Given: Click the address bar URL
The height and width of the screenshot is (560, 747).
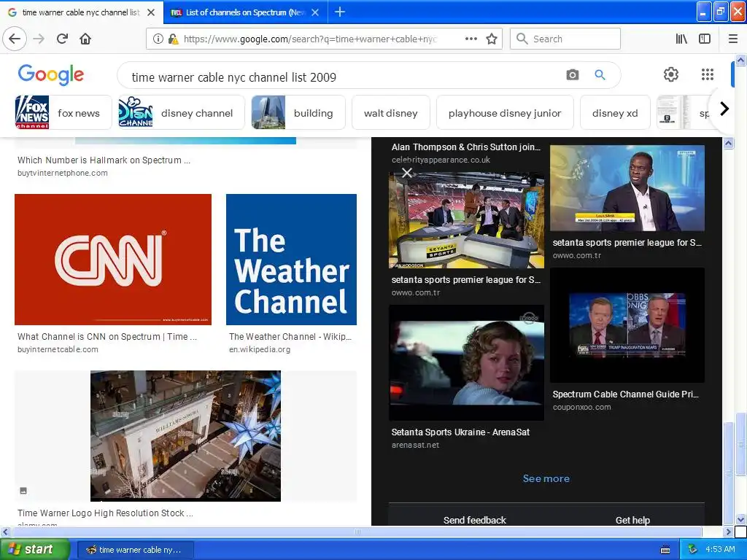Looking at the screenshot, I should [309, 39].
